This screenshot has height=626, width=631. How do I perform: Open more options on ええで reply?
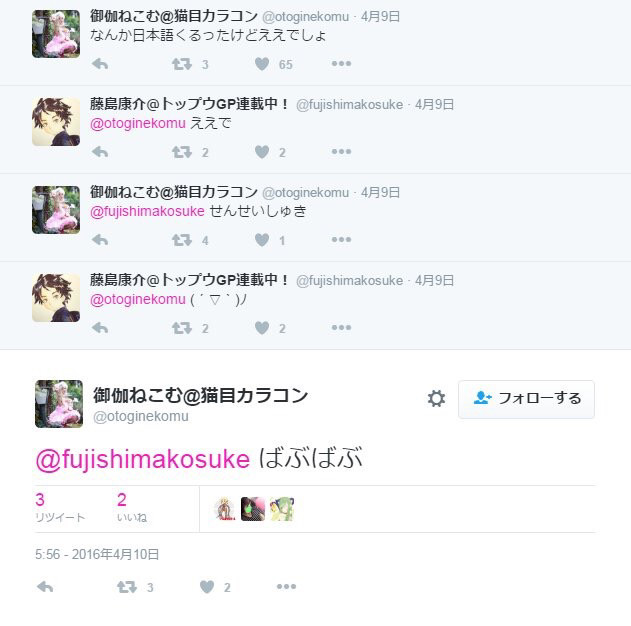(x=341, y=151)
